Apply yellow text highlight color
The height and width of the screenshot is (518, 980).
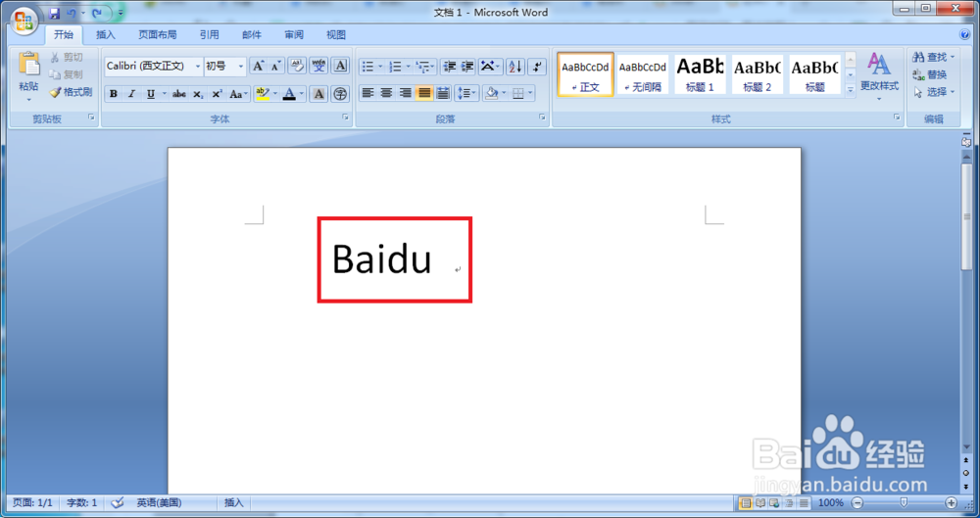coord(263,94)
